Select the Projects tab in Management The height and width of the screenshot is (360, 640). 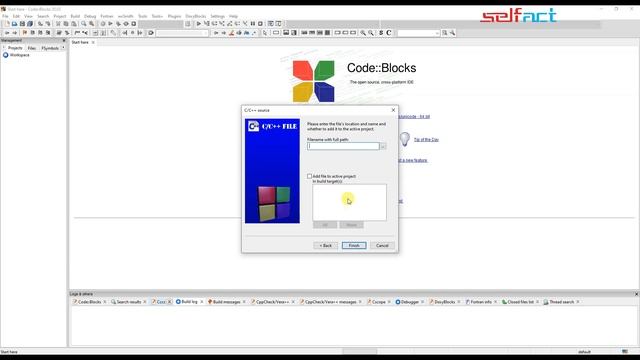click(x=15, y=48)
